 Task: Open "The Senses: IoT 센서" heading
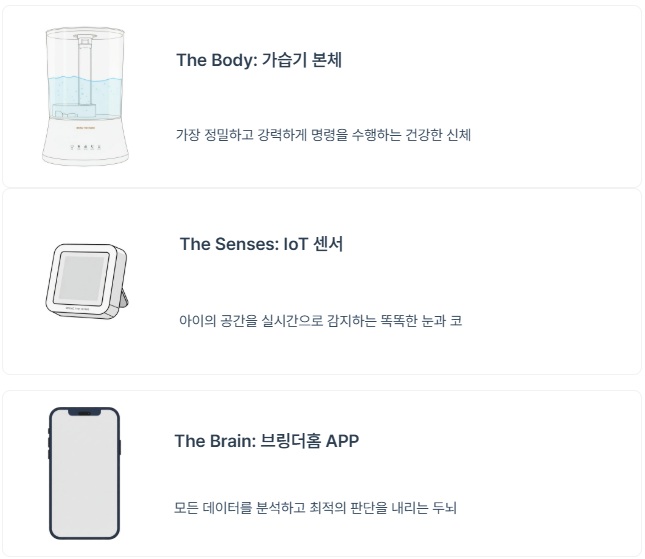click(x=261, y=244)
